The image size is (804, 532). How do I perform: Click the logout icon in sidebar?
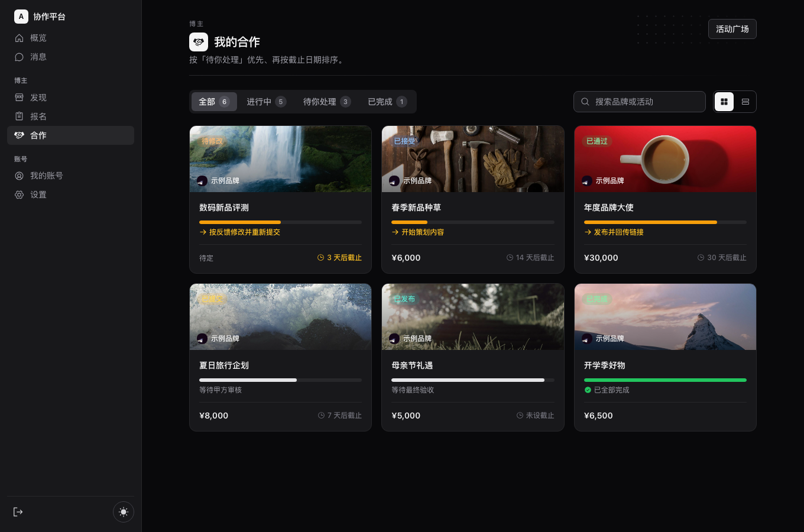[18, 512]
